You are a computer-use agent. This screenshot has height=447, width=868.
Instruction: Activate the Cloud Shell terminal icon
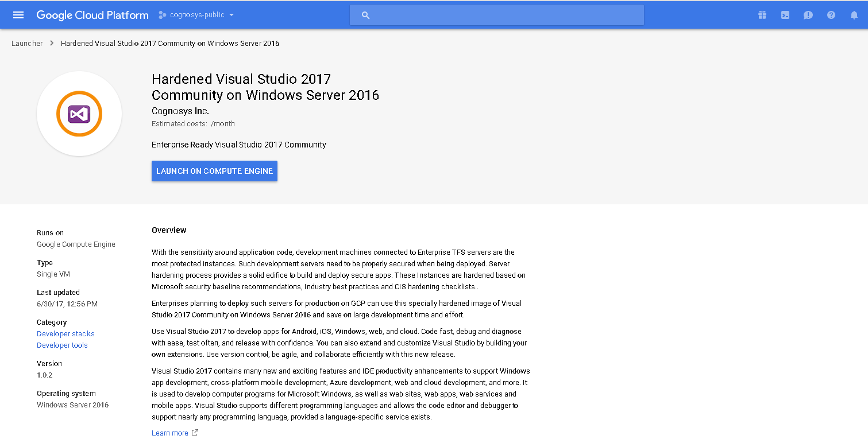coord(785,15)
